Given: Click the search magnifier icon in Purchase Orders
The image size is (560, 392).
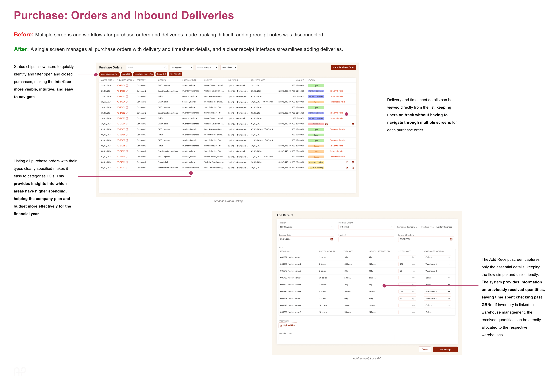Looking at the screenshot, I should [165, 67].
